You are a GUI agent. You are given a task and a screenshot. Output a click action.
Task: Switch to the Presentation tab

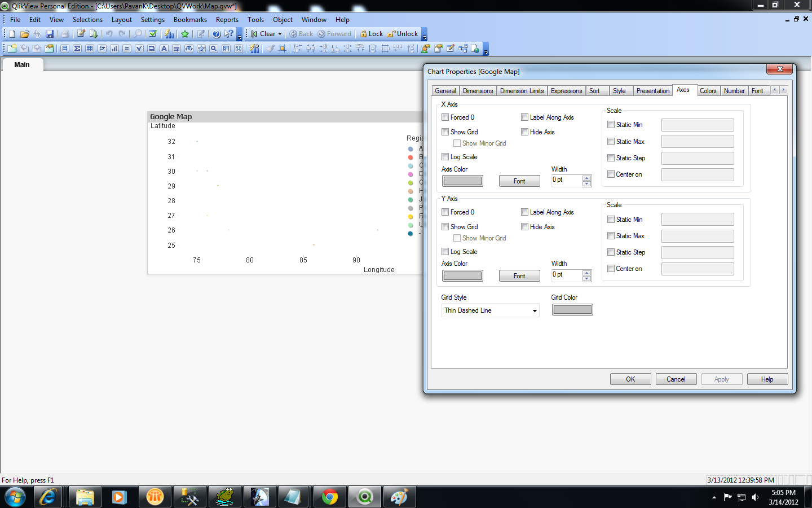coord(652,91)
